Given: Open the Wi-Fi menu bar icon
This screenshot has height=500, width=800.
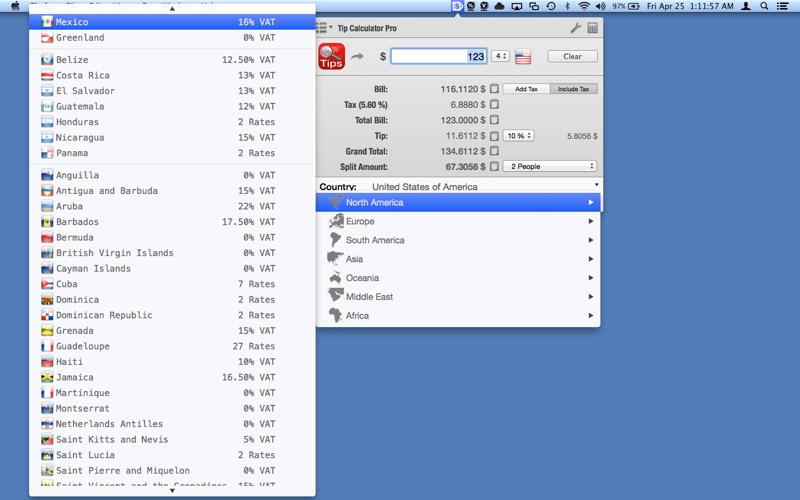Looking at the screenshot, I should click(x=584, y=6).
